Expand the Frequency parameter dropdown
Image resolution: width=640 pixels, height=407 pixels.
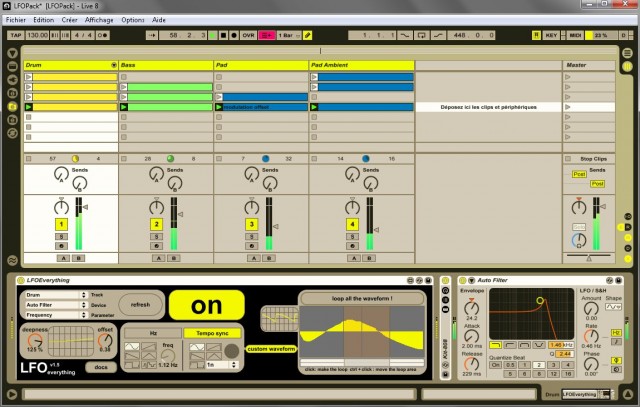pyautogui.click(x=54, y=313)
